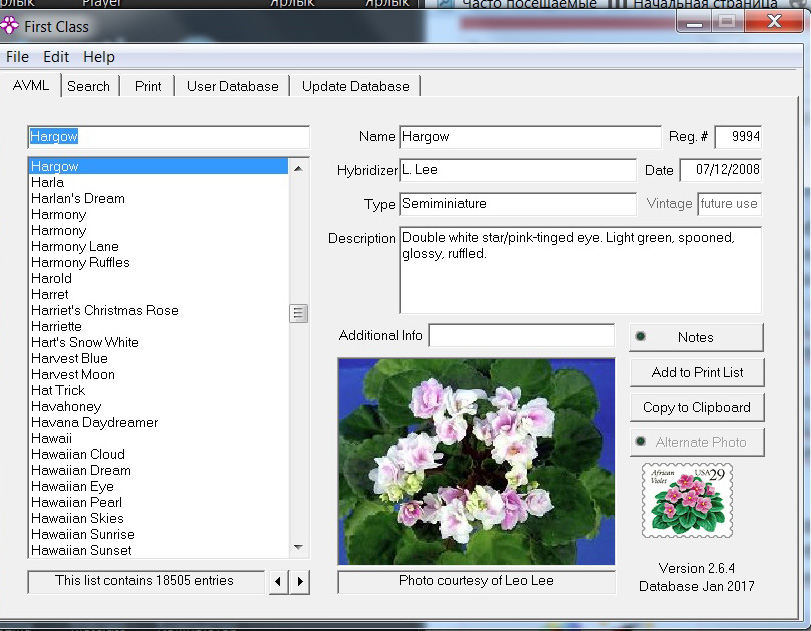Open the User Database tab

[233, 86]
